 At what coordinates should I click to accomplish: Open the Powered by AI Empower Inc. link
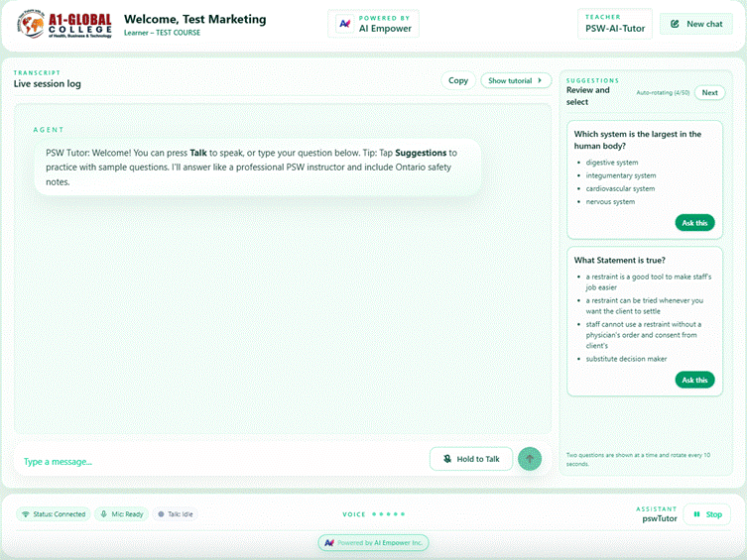coord(373,543)
